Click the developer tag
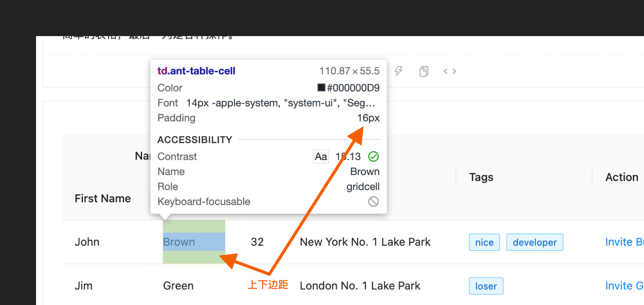644x305 pixels. tap(535, 242)
